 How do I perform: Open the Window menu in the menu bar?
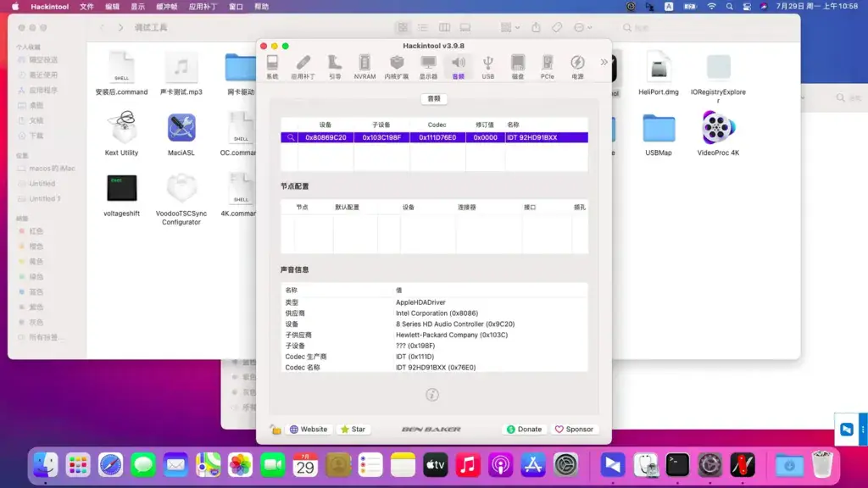click(x=236, y=7)
